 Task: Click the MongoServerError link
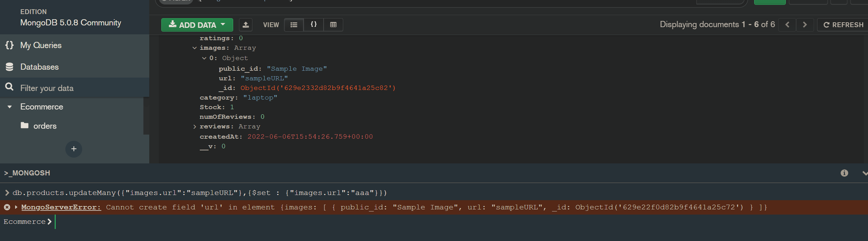point(61,207)
